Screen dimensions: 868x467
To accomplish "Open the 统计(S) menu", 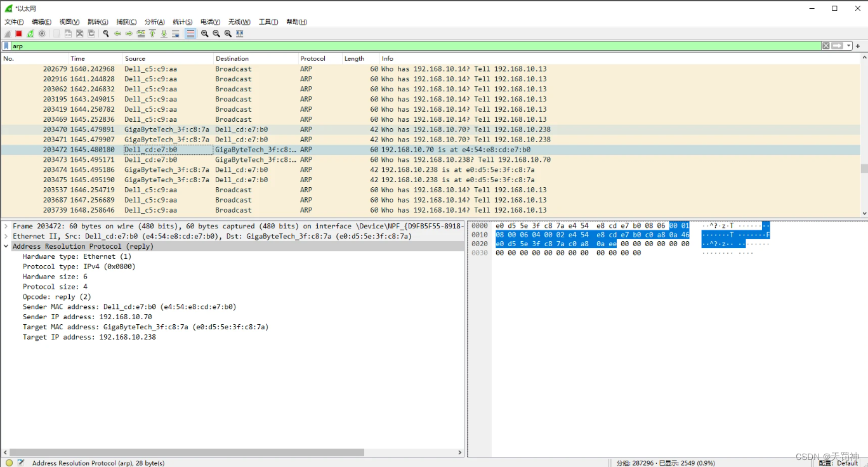I will [183, 22].
